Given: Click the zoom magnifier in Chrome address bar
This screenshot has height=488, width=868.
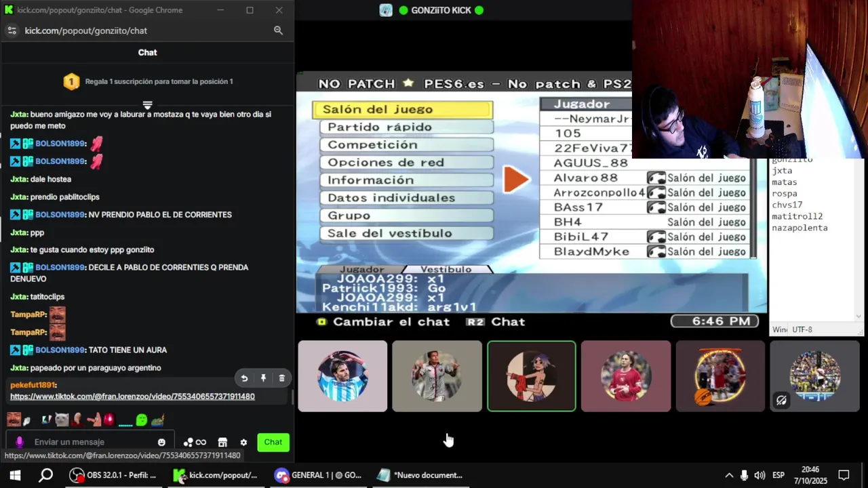Looking at the screenshot, I should [278, 30].
